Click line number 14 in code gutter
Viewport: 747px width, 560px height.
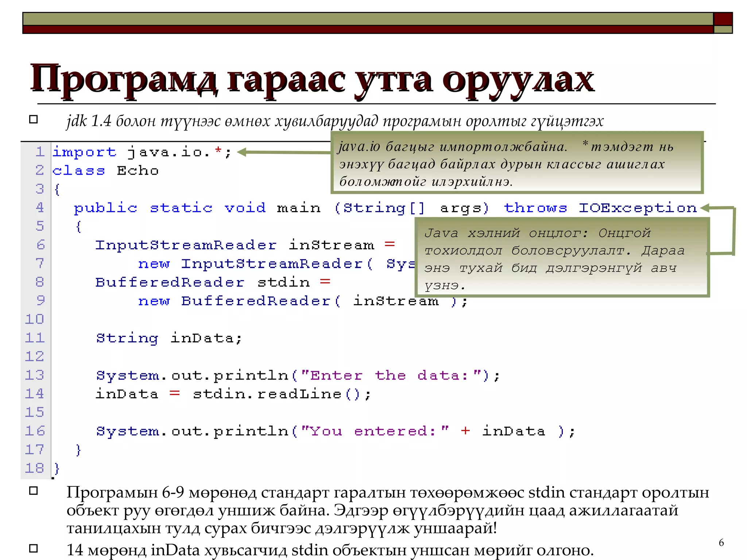(x=35, y=393)
